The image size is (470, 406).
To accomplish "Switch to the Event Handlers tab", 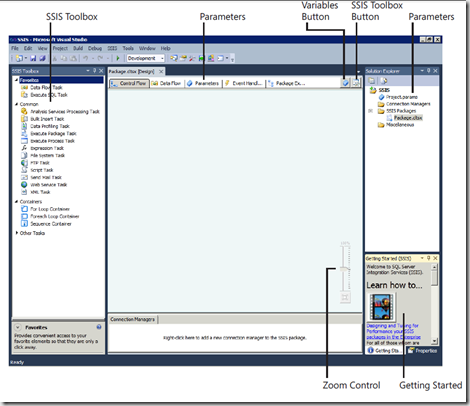I will 243,83.
